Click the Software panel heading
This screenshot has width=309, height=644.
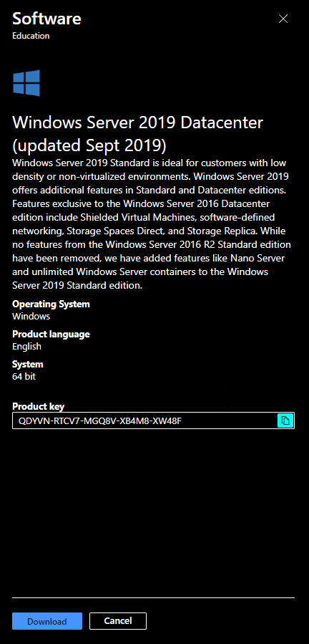(x=46, y=19)
